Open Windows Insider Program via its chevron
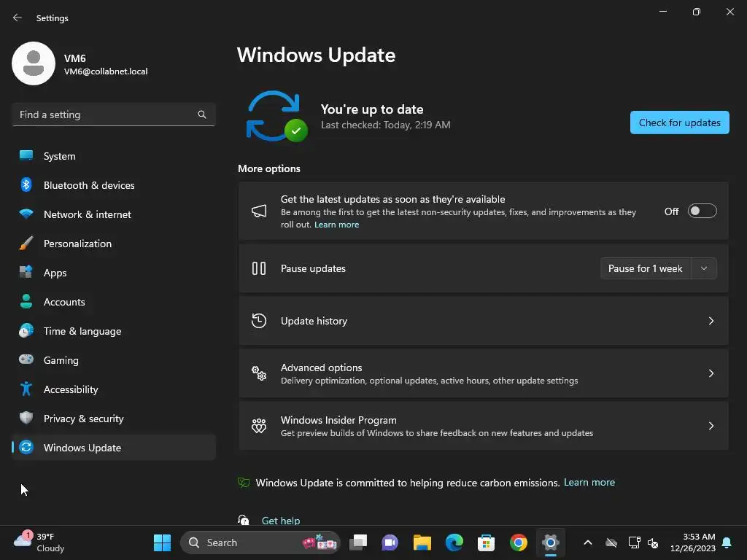 711,426
